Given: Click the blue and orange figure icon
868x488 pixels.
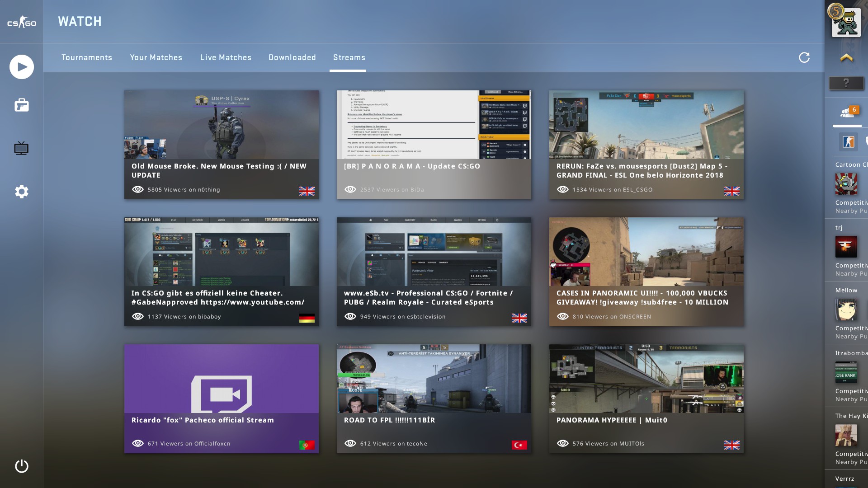Looking at the screenshot, I should [848, 141].
